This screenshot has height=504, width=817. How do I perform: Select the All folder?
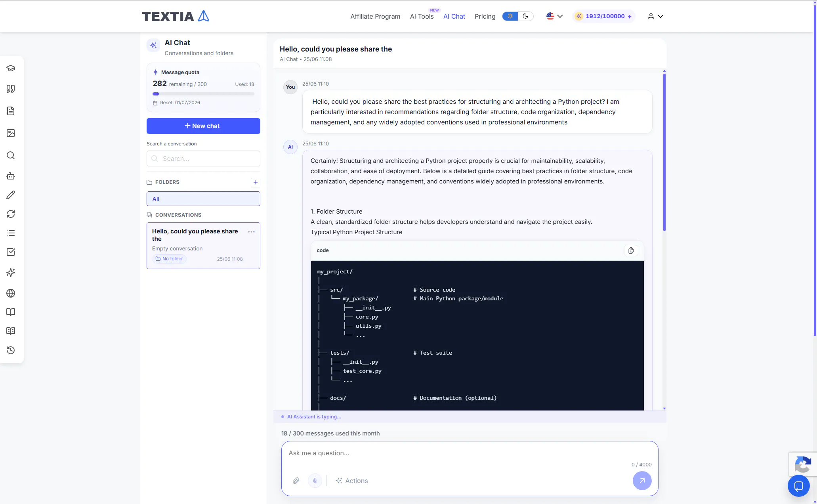tap(203, 199)
